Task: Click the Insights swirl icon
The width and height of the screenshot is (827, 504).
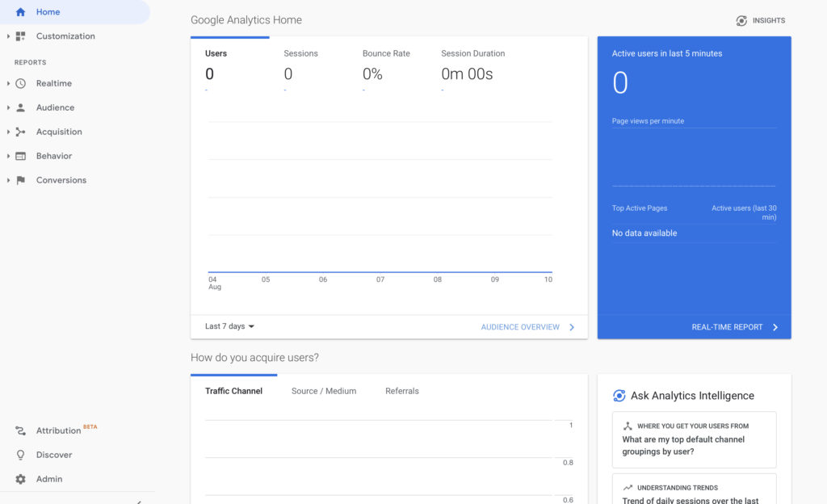Action: (x=741, y=20)
